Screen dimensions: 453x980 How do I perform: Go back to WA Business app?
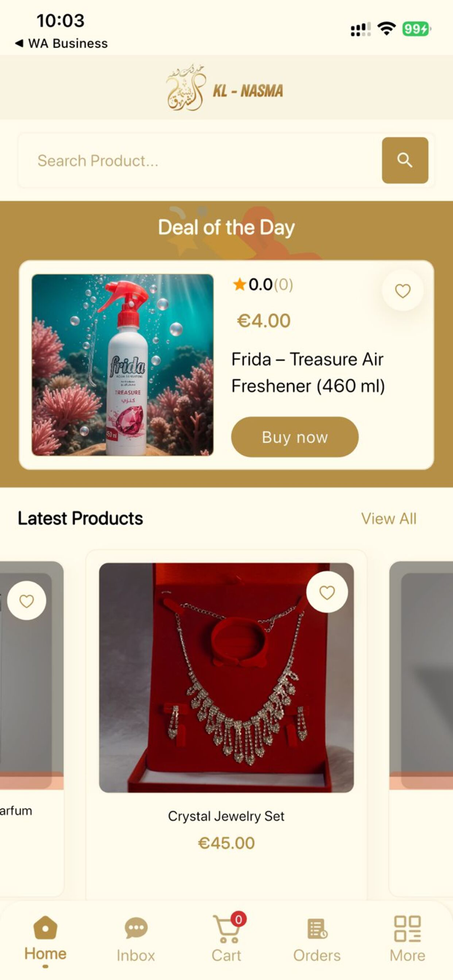click(x=61, y=44)
